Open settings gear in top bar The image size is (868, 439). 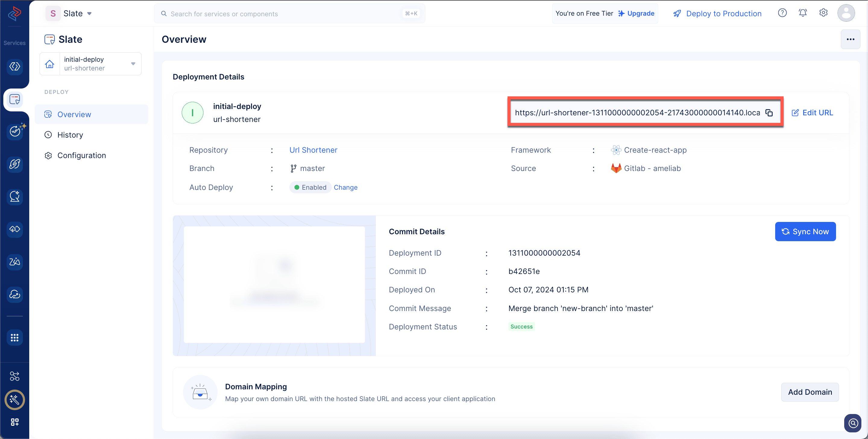click(x=823, y=13)
